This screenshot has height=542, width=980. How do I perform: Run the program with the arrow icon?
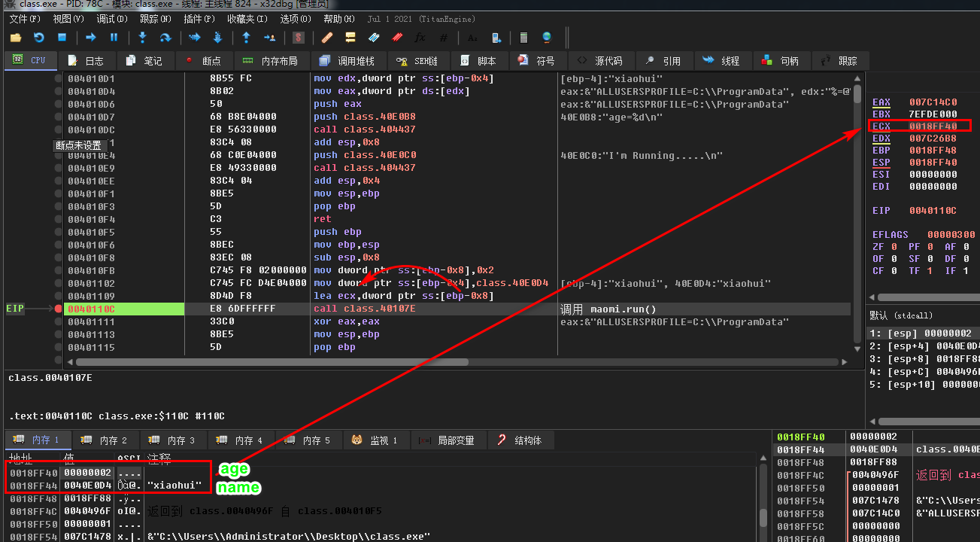91,37
